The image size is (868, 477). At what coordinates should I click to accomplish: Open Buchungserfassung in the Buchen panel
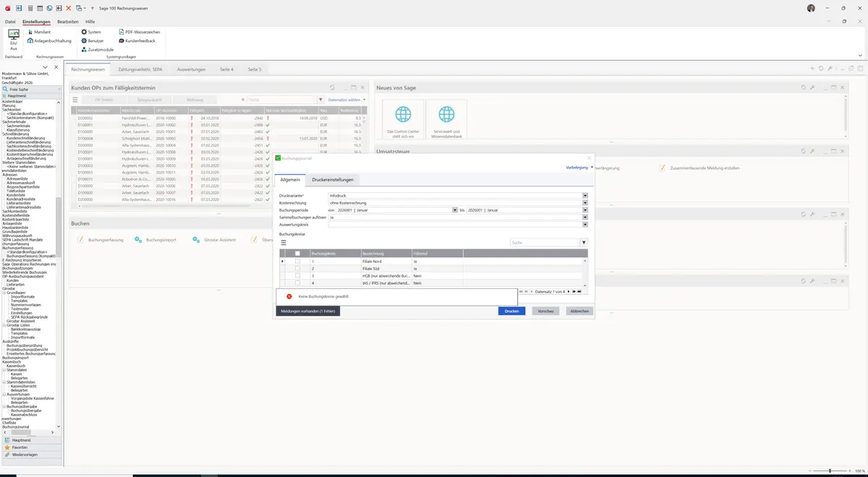coord(101,239)
